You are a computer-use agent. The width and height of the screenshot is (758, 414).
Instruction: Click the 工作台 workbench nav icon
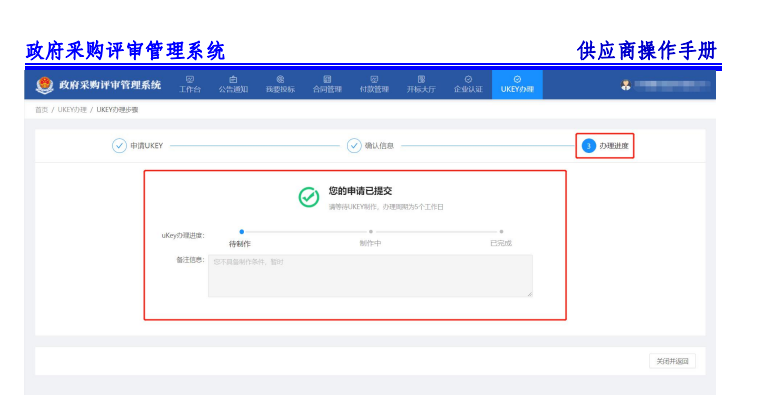pos(190,84)
